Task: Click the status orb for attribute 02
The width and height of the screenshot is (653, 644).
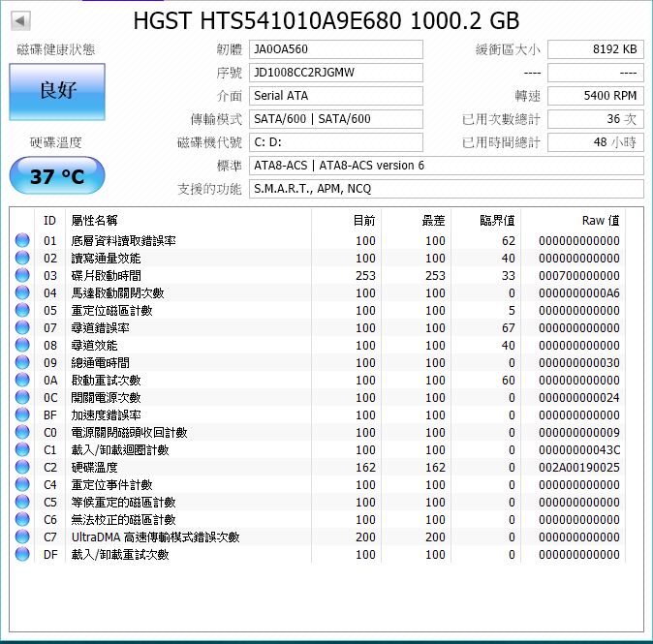Action: coord(22,259)
